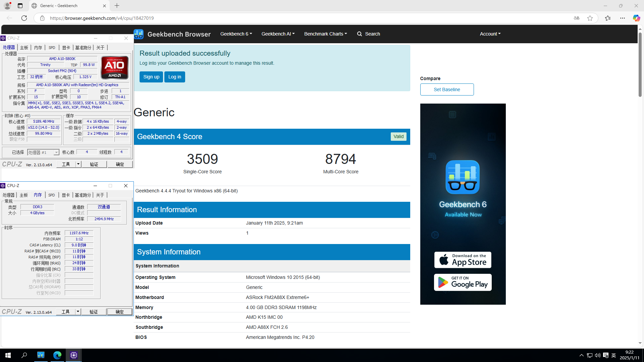Open processor selection combo box in CPU-Z
Viewport: 644px width, 362px height.
(x=43, y=153)
